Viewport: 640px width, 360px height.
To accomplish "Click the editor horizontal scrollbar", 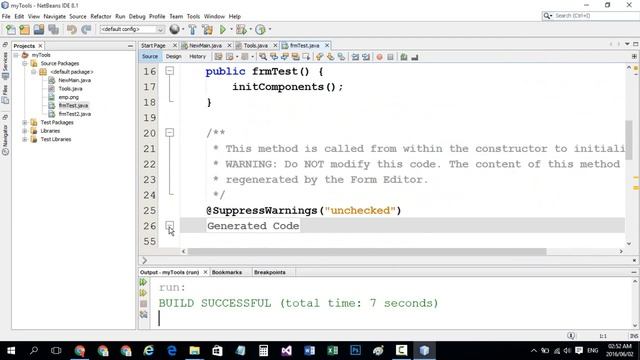I will pos(367,251).
